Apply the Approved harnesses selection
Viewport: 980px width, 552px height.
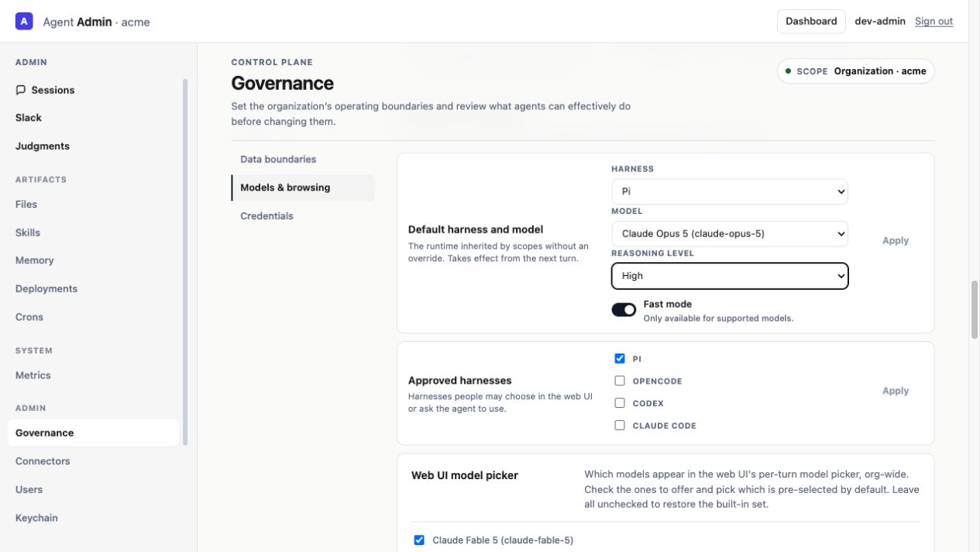tap(895, 392)
